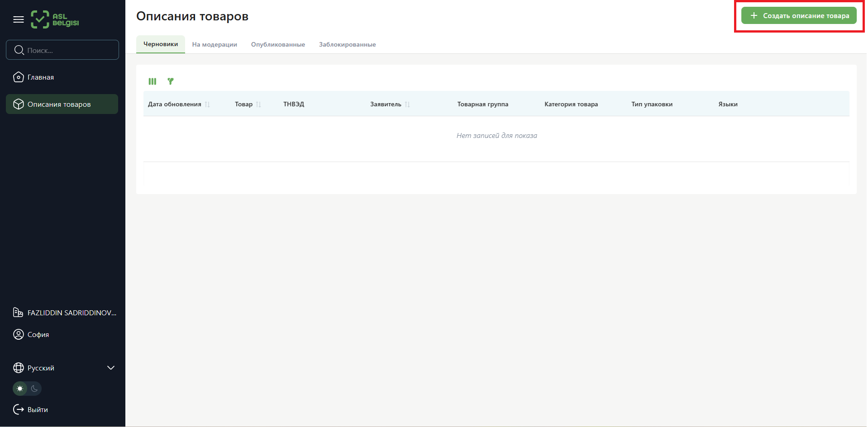868x427 pixels.
Task: Switch to dark theme moon toggle
Action: (34, 389)
